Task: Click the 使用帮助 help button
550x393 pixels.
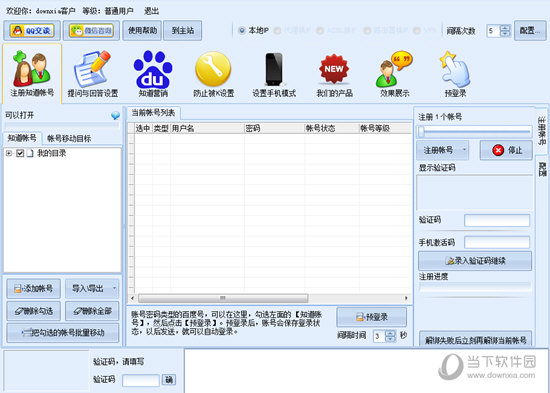Action: (x=142, y=31)
